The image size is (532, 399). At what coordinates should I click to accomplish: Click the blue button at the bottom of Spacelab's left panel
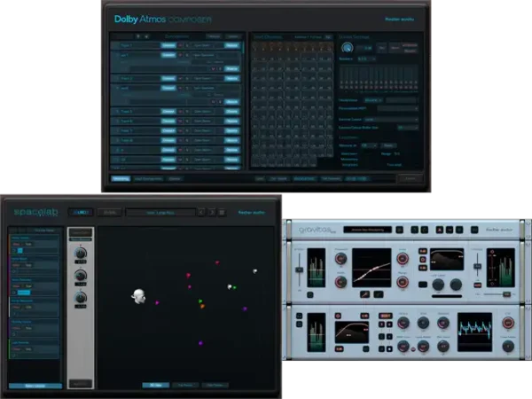[x=35, y=386]
